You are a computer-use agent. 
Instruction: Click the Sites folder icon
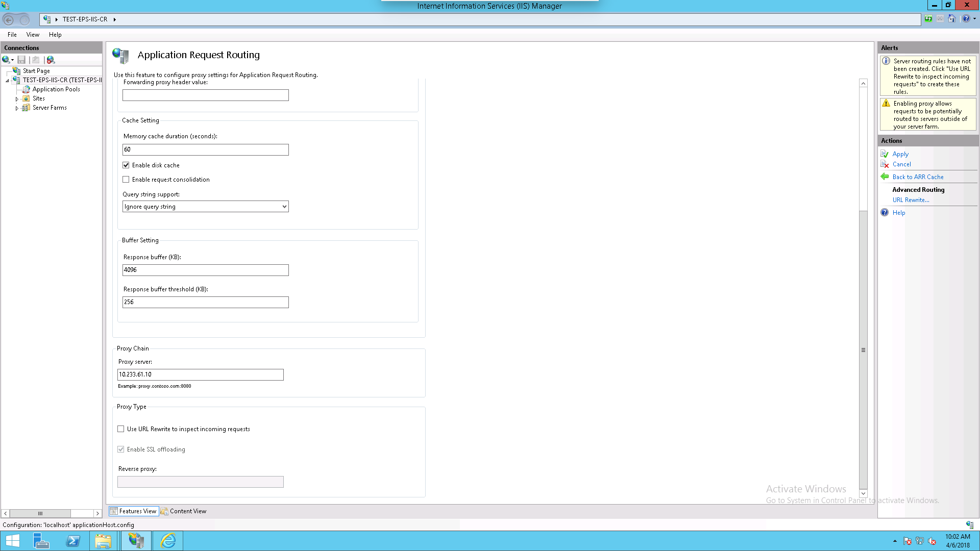[x=26, y=98]
